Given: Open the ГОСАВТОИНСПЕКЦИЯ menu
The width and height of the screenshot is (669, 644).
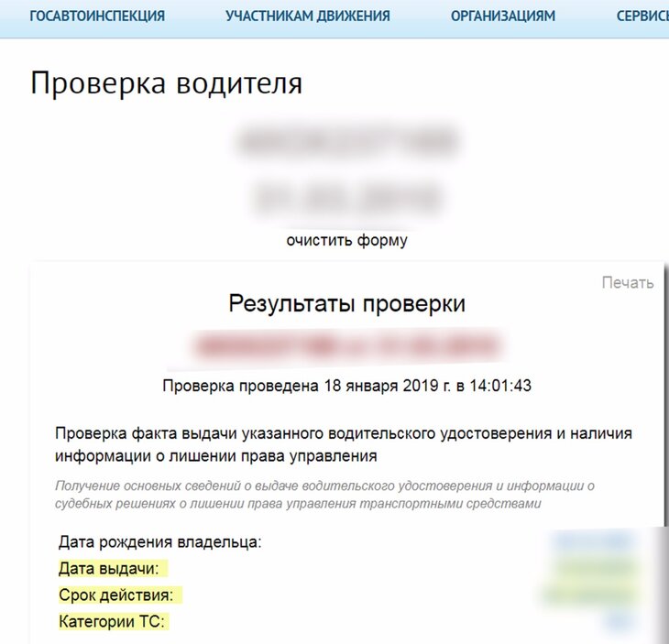Looking at the screenshot, I should 97,16.
